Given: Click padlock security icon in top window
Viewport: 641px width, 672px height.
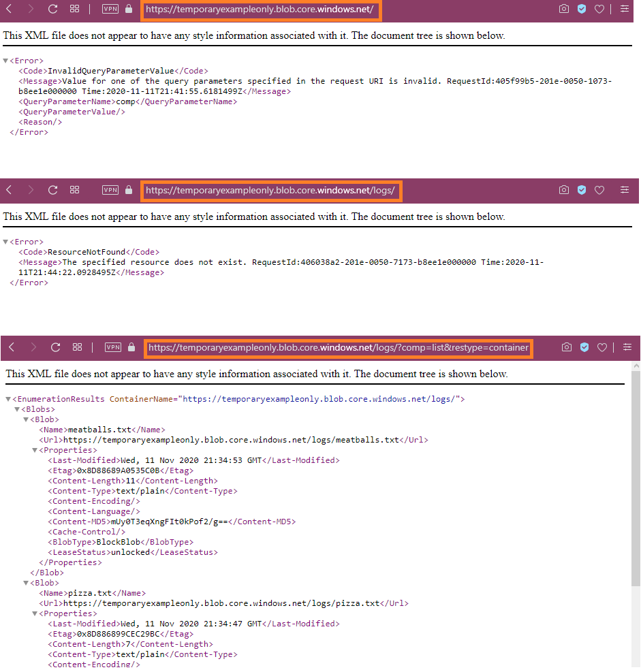Looking at the screenshot, I should tap(129, 9).
